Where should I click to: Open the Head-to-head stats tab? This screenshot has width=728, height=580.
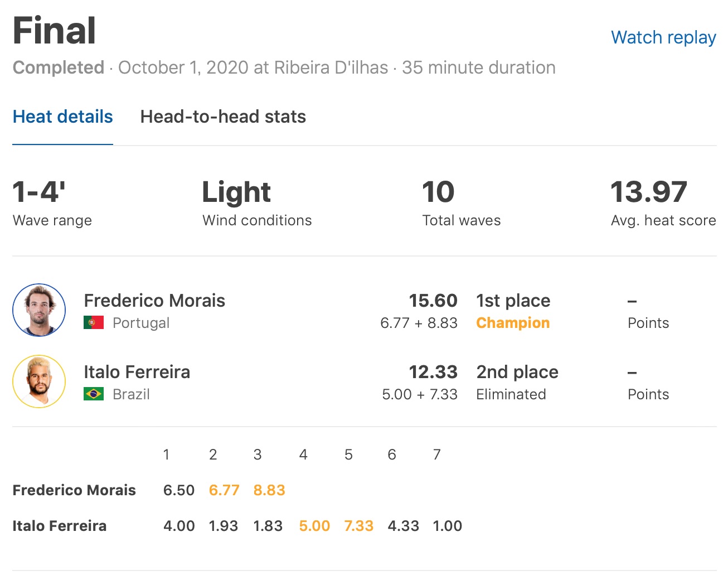point(223,117)
